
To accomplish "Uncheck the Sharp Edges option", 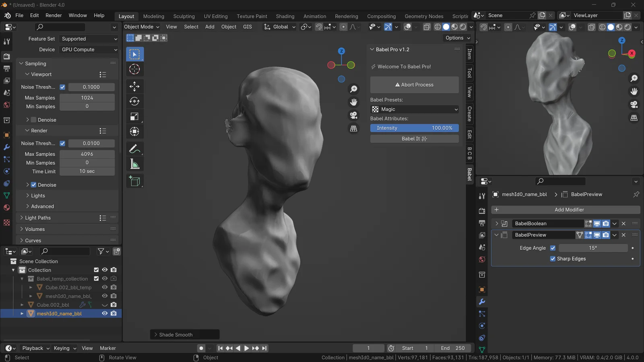I will pyautogui.click(x=553, y=259).
